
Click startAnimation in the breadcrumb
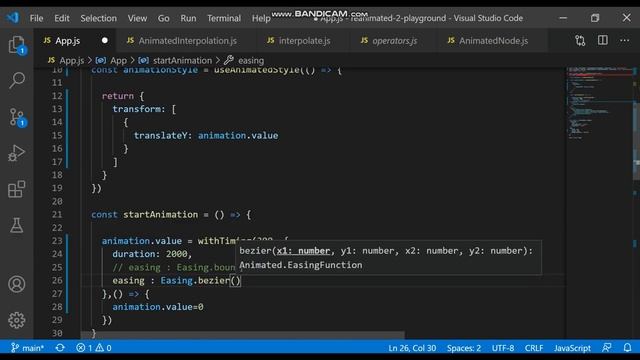[x=176, y=60]
